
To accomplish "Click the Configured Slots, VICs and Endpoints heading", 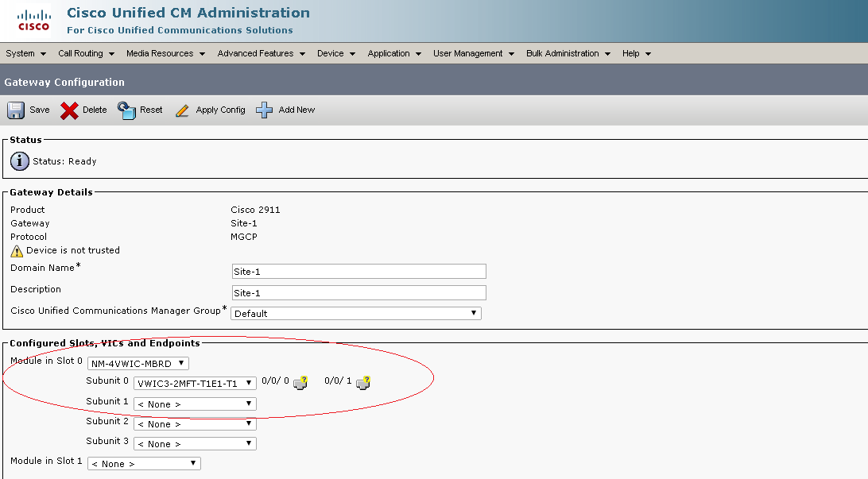I will (x=105, y=343).
